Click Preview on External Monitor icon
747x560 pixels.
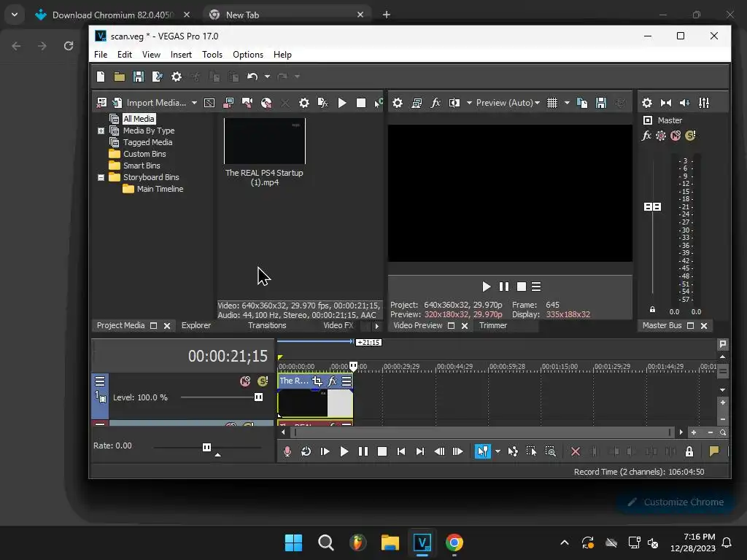(x=417, y=103)
